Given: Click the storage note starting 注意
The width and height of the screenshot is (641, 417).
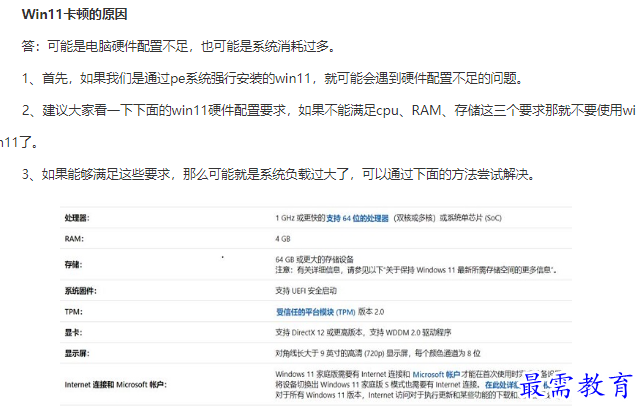Looking at the screenshot, I should [x=416, y=270].
